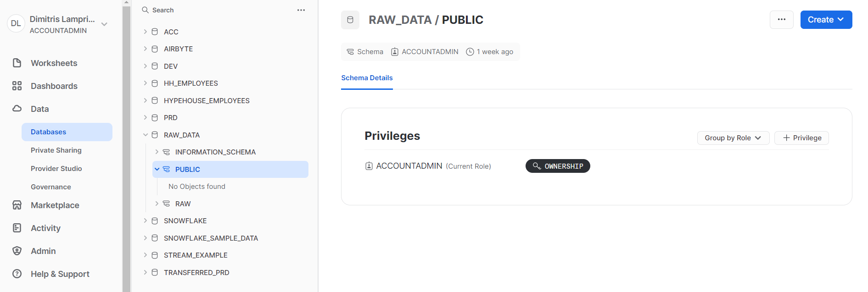868x292 pixels.
Task: Expand the SNOWFLAKE_SAMPLE_DATA database
Action: (146, 238)
